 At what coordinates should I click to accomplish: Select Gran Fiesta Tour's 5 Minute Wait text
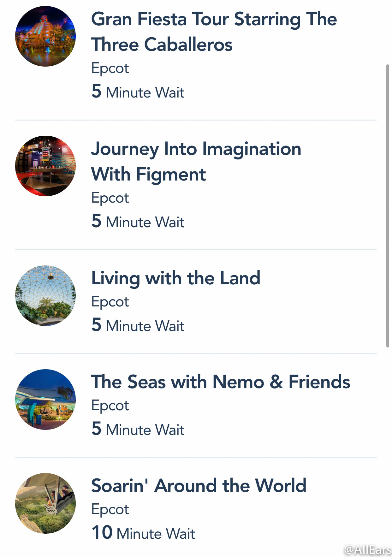coord(138,92)
